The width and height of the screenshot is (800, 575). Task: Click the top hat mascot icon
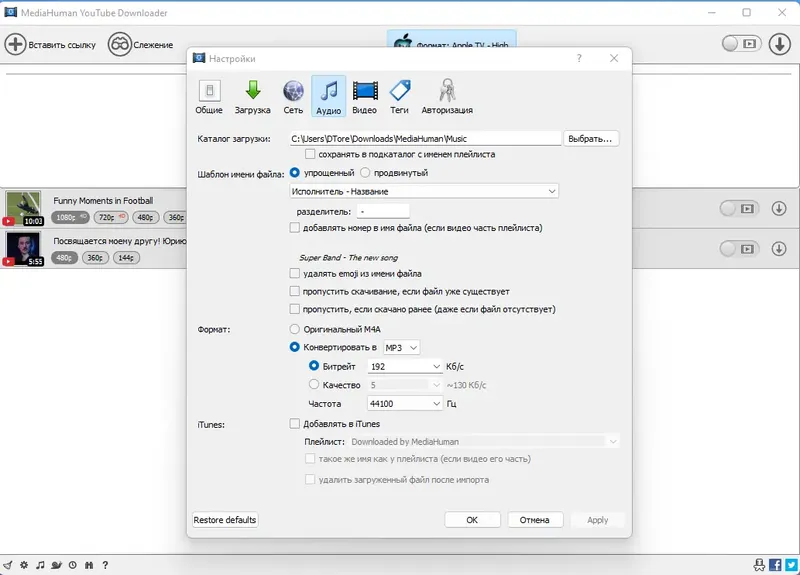pyautogui.click(x=759, y=565)
